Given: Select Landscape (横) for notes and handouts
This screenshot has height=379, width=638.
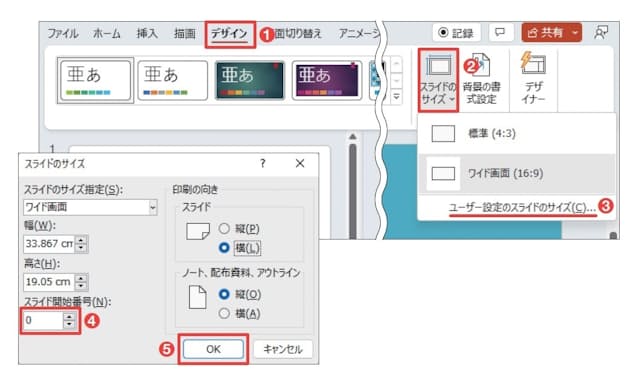Looking at the screenshot, I should pyautogui.click(x=224, y=313).
